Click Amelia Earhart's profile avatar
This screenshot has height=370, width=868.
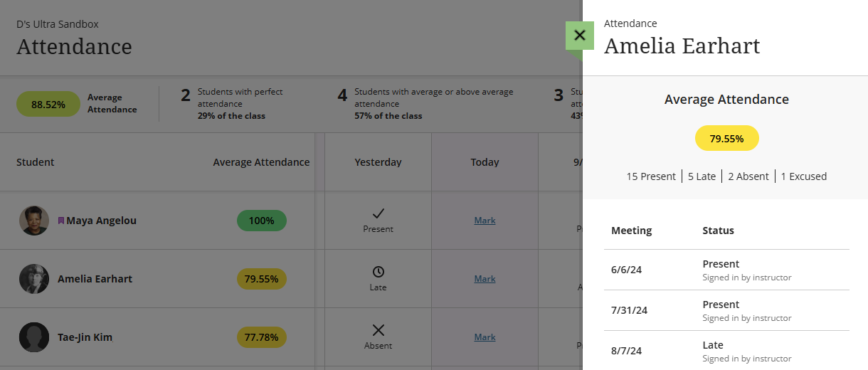(34, 279)
